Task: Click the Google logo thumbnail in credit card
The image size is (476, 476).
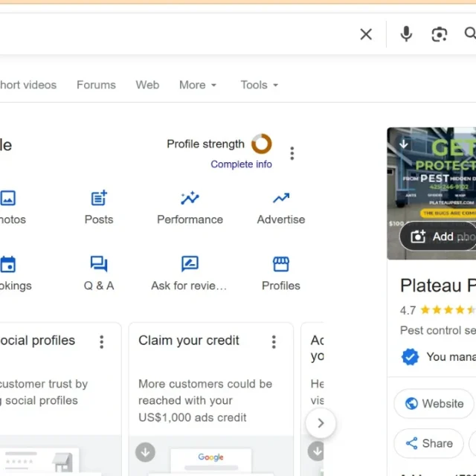Action: [x=211, y=457]
